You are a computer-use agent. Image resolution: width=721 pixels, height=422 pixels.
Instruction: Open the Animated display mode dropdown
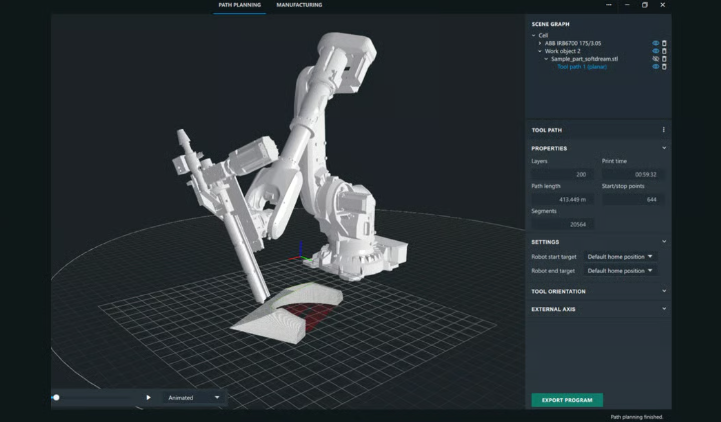[x=194, y=397]
